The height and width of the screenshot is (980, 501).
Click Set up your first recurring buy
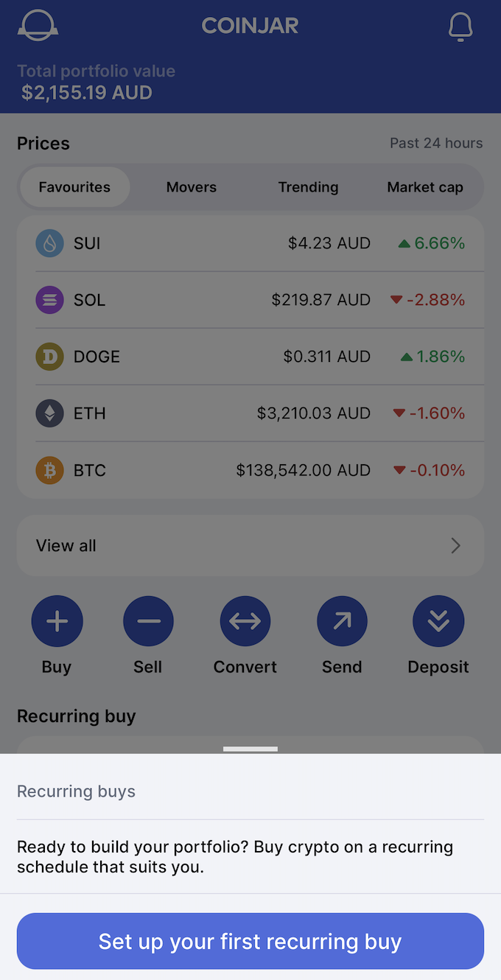(x=250, y=941)
